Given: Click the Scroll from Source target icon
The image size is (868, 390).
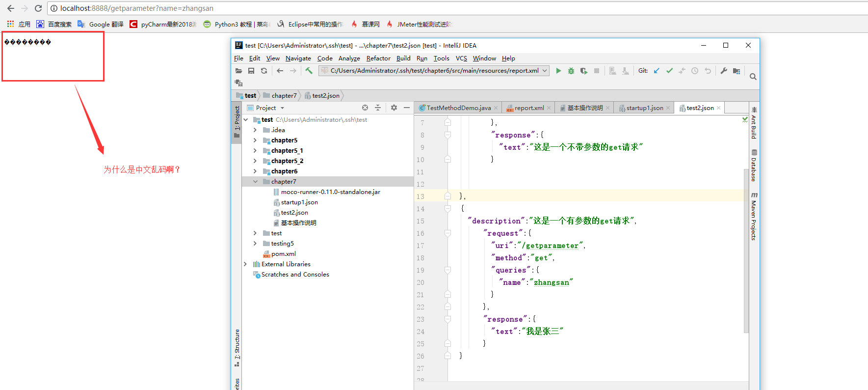Looking at the screenshot, I should pos(365,108).
